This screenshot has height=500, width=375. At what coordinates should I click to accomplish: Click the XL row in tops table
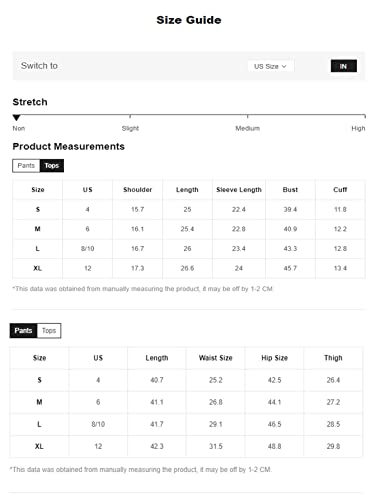[x=189, y=268]
